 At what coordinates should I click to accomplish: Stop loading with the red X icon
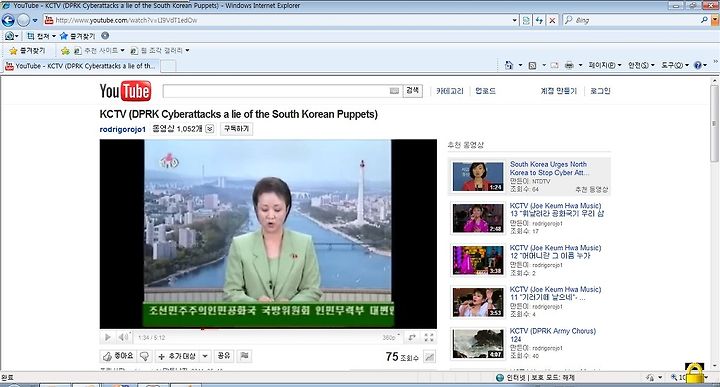552,20
